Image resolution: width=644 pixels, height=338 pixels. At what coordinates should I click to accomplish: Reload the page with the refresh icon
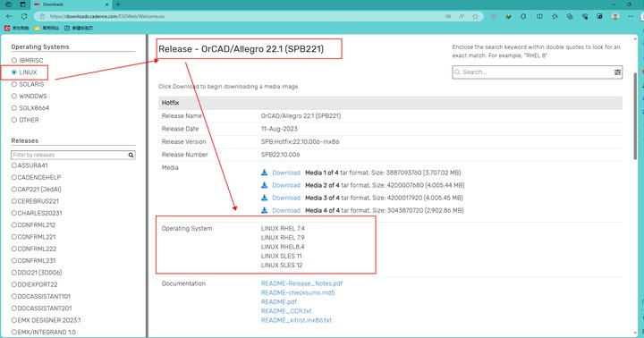(x=24, y=16)
